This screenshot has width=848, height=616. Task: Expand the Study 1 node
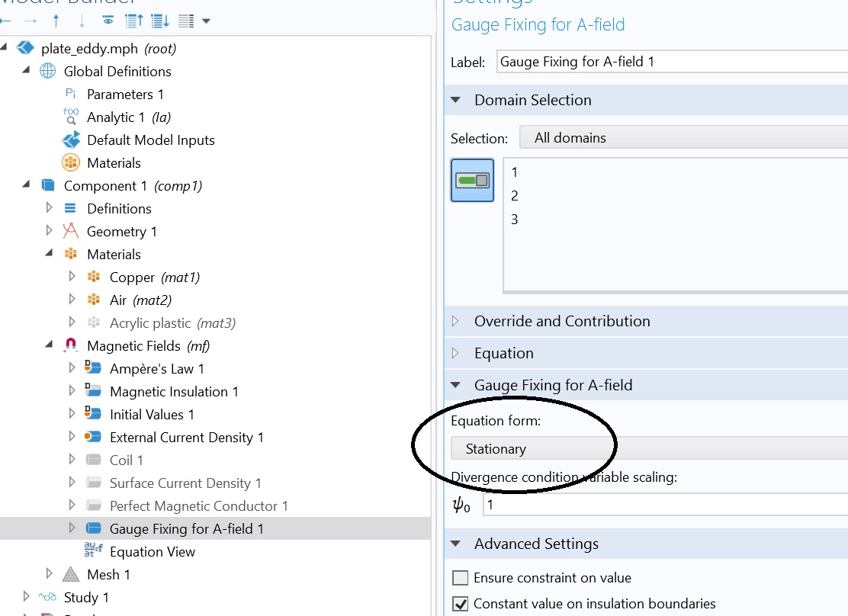coord(27,597)
